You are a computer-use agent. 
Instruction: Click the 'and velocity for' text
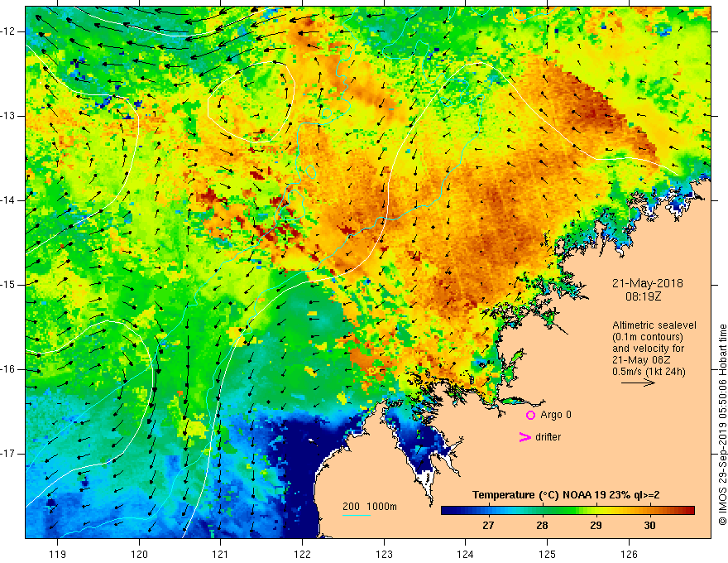[x=648, y=349]
